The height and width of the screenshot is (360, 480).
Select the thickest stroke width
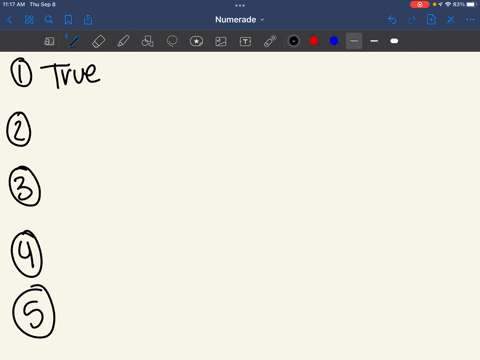point(394,41)
